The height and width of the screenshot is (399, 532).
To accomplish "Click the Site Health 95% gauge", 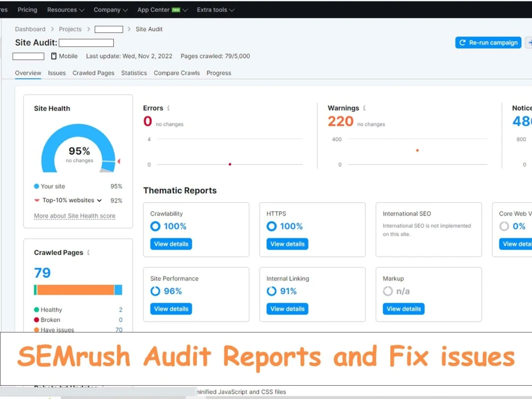I will pos(79,148).
